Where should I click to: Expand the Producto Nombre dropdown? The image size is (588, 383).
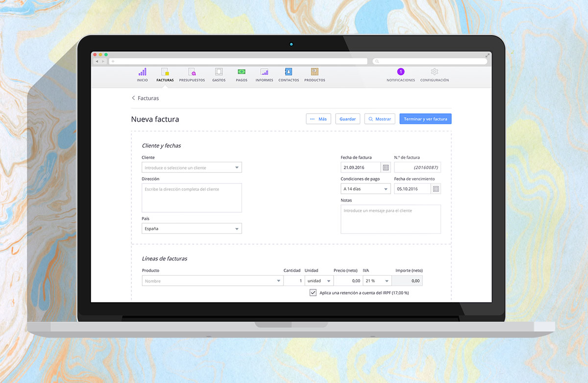[279, 281]
